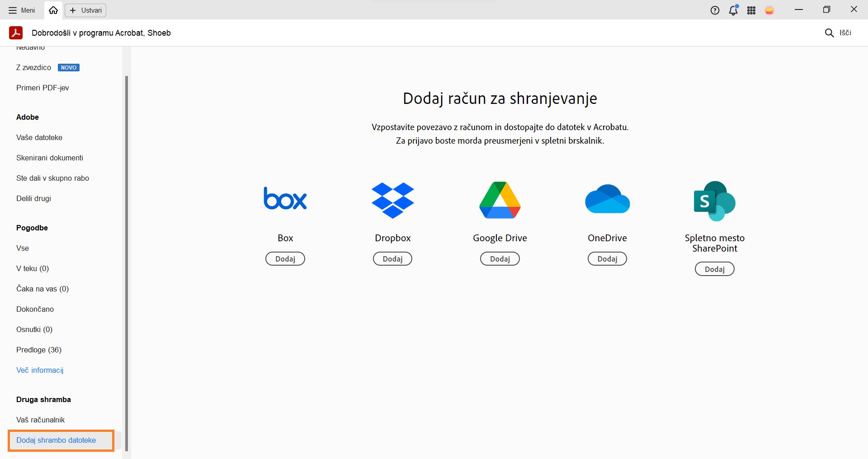Open the Ustvari creation menu
Screen dimensions: 868x459
pos(85,10)
